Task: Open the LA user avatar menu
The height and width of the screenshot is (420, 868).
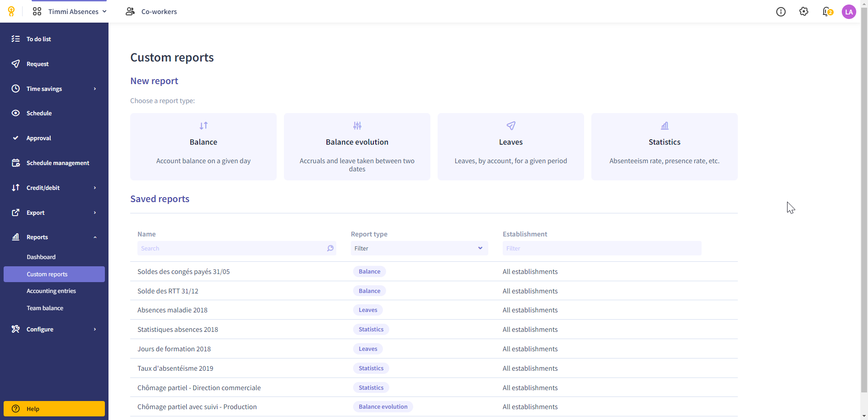Action: (x=849, y=12)
